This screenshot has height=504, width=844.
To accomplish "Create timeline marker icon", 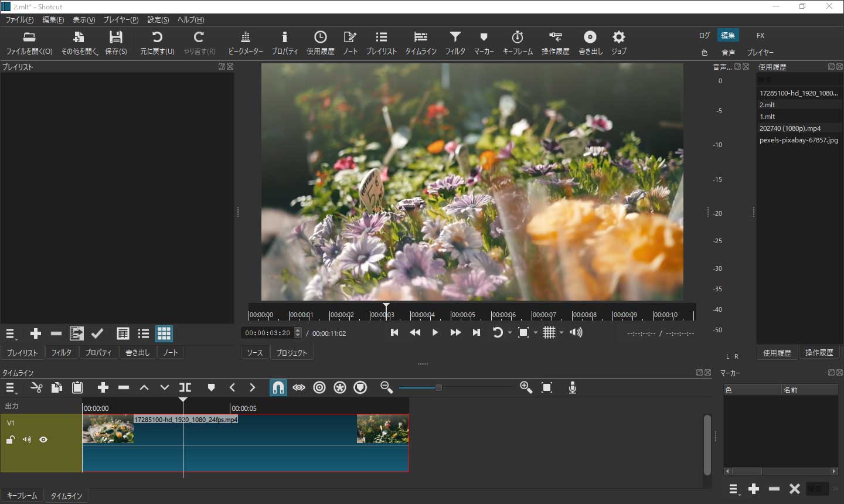I will click(x=212, y=387).
